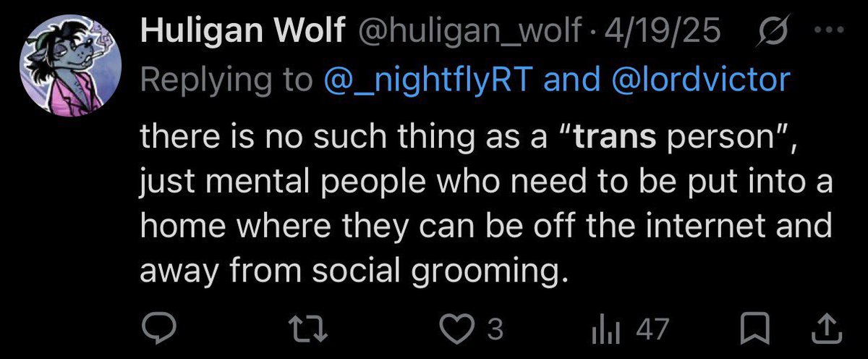868x359 pixels.
Task: Click the bold word trans in tweet
Action: [614, 138]
